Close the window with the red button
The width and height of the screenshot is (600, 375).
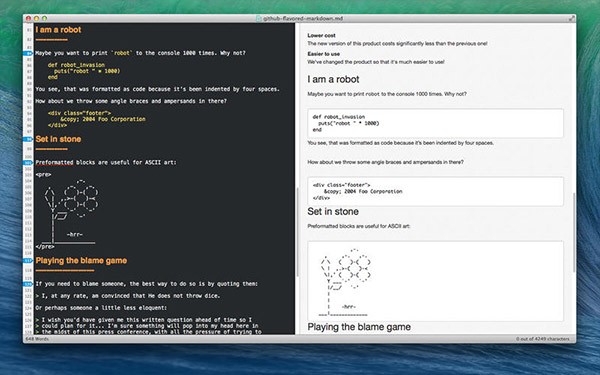[x=28, y=18]
